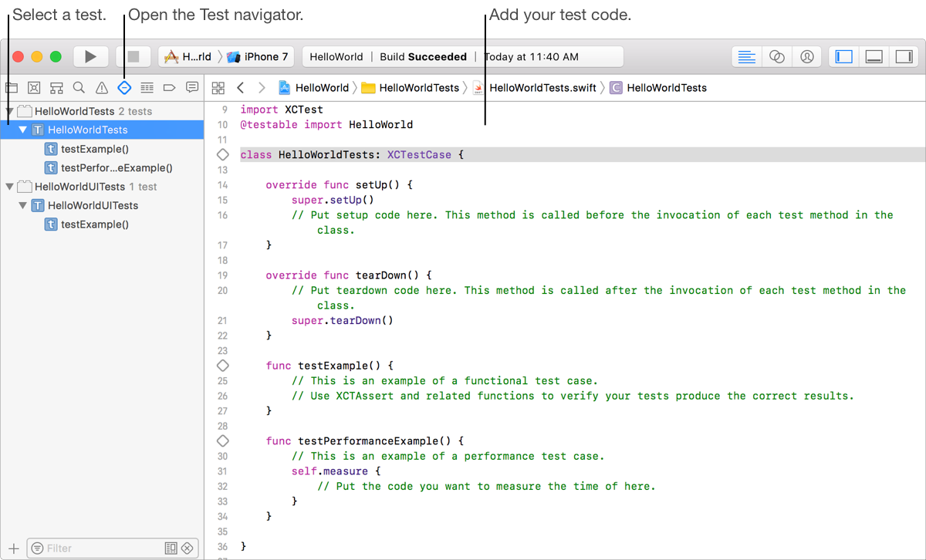Open the Test navigator icon
This screenshot has height=560, width=926.
pyautogui.click(x=124, y=88)
